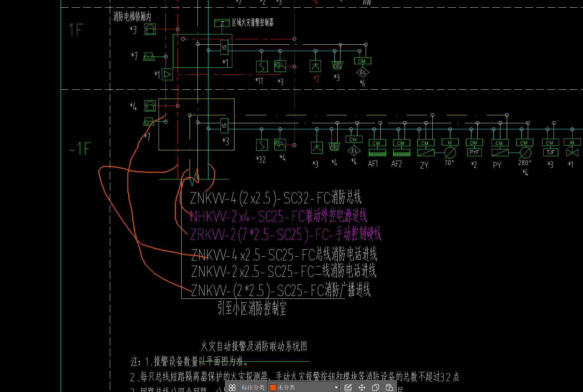Screen dimensions: 583x392
Task: Click the green 1F floor label
Action: coord(76,30)
